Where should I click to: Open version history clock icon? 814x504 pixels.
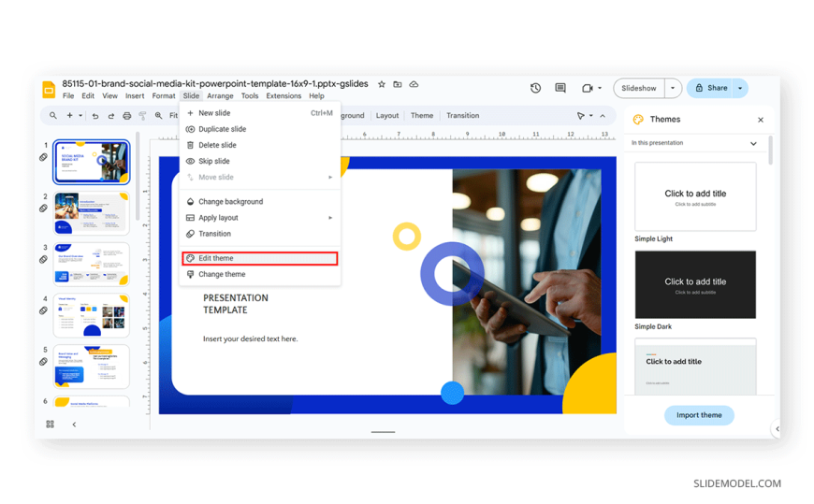tap(536, 88)
